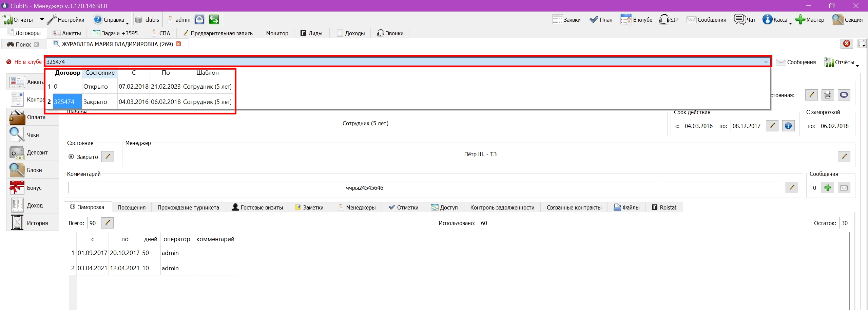Open Бонус gift sidebar item
Viewport: 868px width, 310px height.
coord(32,188)
